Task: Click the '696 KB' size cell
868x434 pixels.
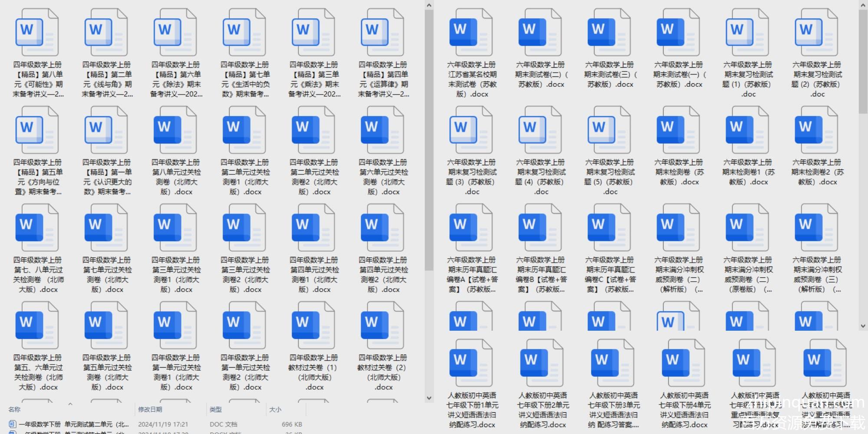Action: point(292,424)
